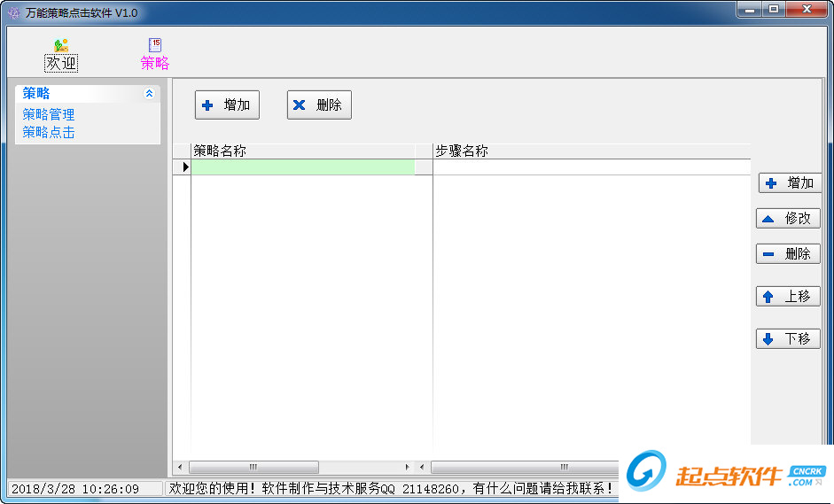Click the first empty 步骤名称 row
Screen dimensions: 834x504
(x=592, y=167)
